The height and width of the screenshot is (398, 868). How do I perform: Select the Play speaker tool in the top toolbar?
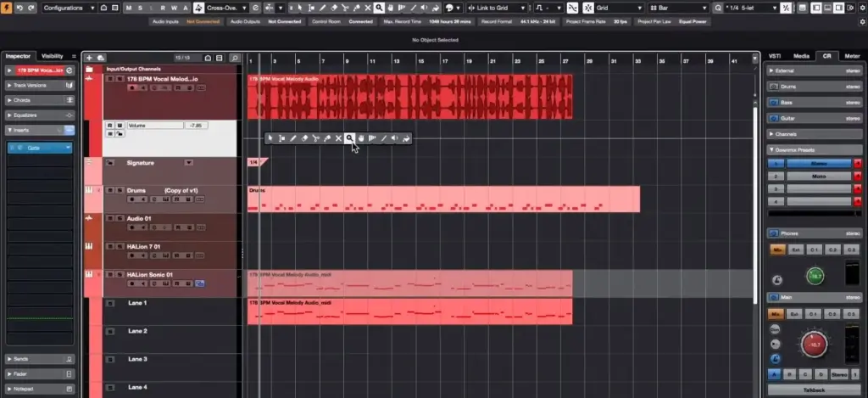point(424,8)
